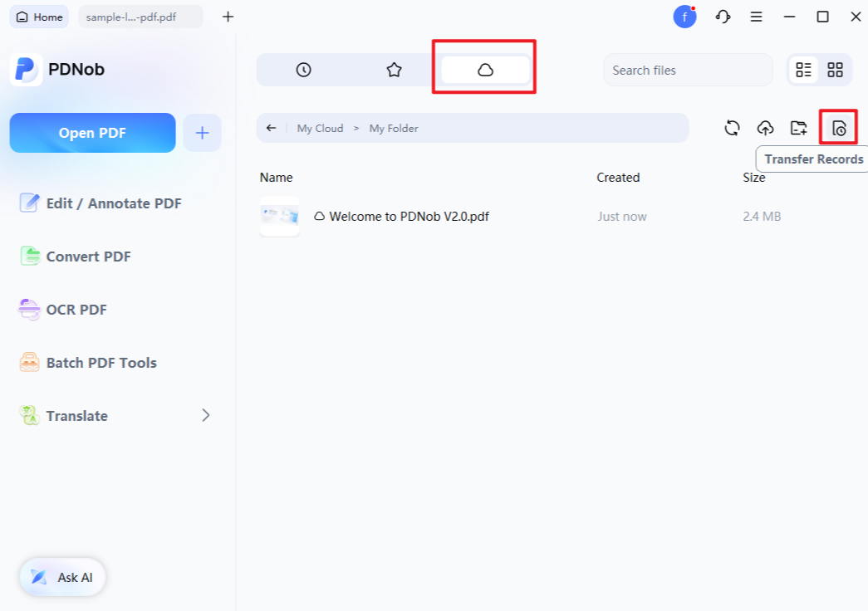Select Translate in the sidebar

[77, 416]
